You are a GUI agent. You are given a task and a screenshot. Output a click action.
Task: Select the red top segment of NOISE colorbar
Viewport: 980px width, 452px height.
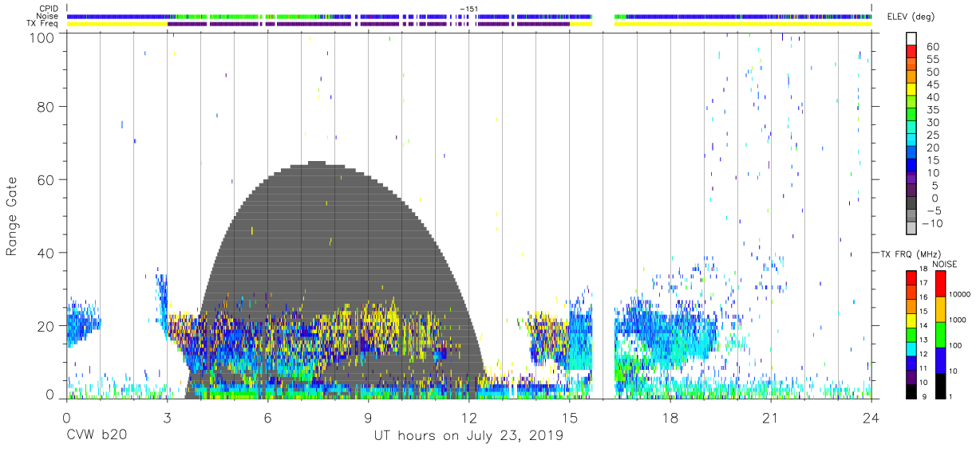[x=940, y=283]
